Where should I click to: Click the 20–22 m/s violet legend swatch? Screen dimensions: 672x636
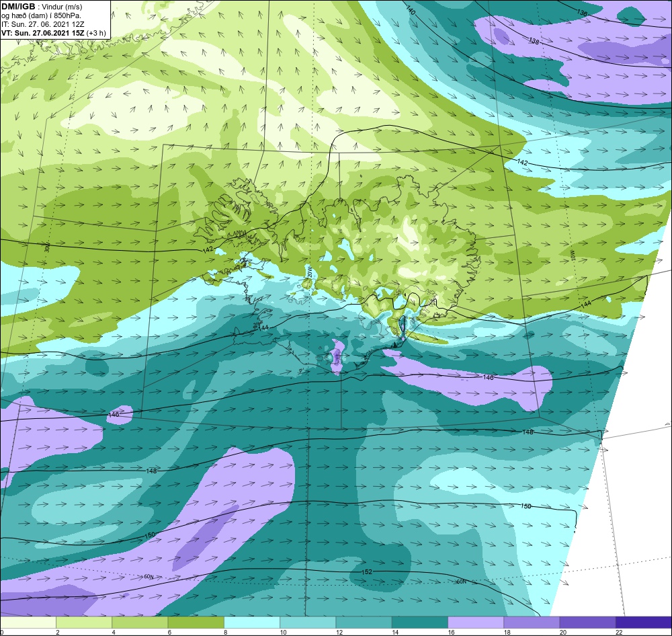tap(587, 622)
